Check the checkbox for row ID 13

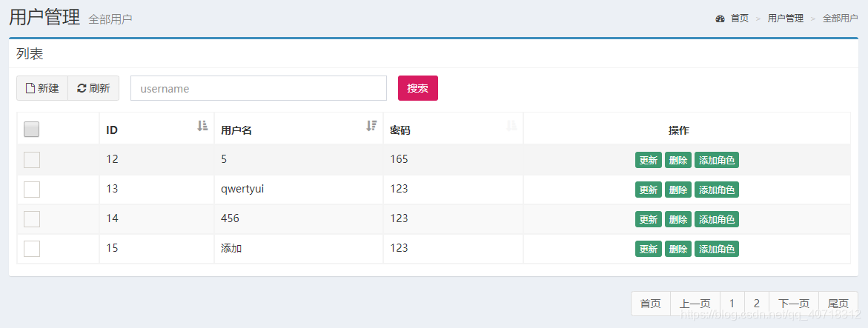[32, 189]
